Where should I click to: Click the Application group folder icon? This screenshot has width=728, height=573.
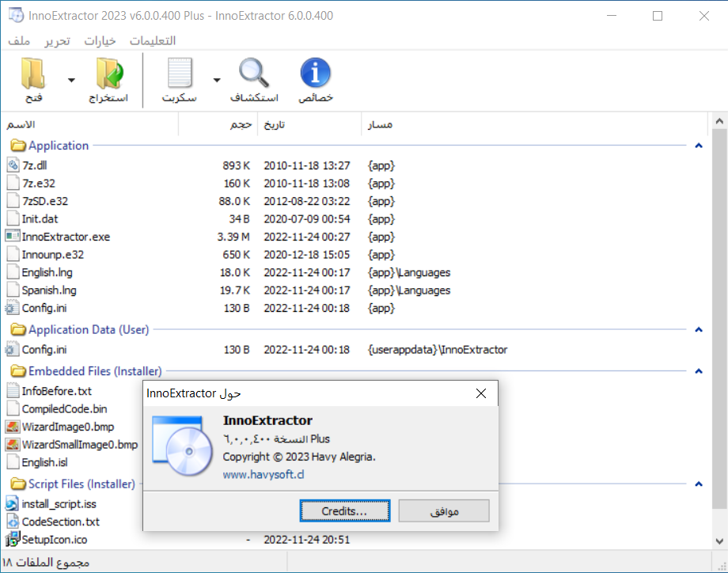[x=18, y=146]
